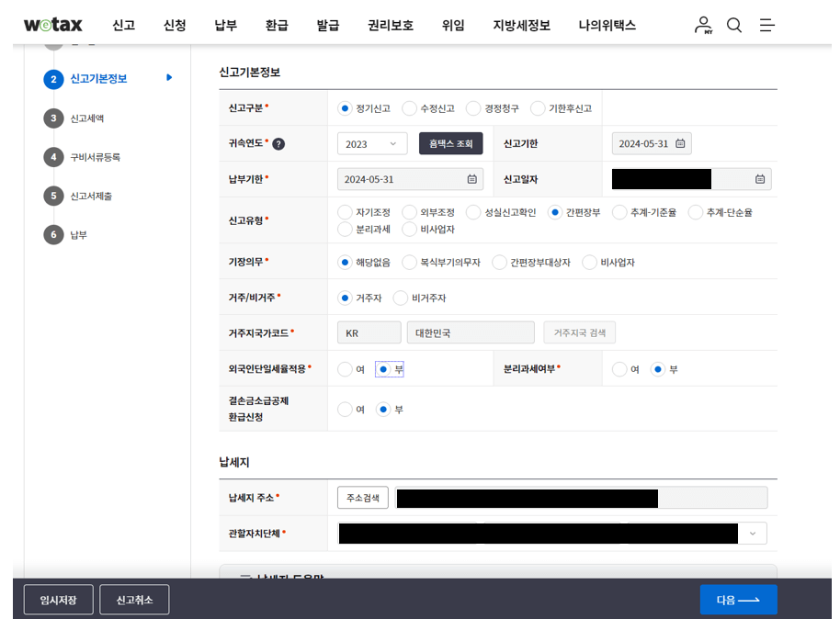This screenshot has width=840, height=630.
Task: Choose 추계-기준율 as 신고유형
Action: click(619, 212)
